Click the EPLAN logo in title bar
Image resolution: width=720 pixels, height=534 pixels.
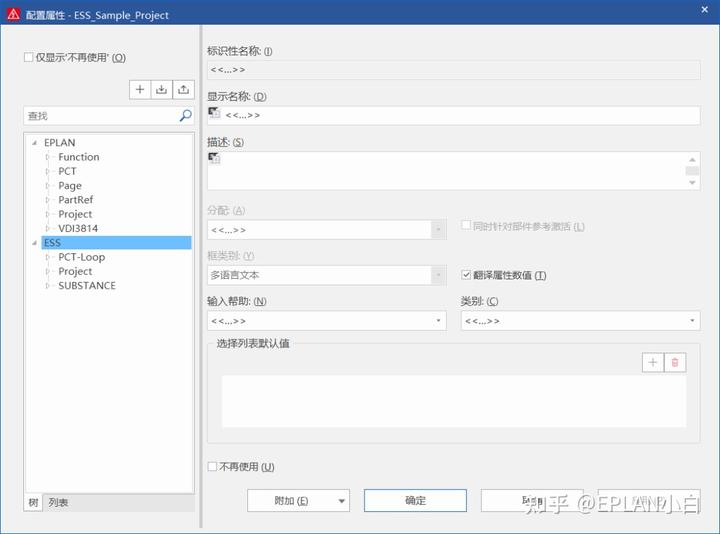[x=14, y=15]
